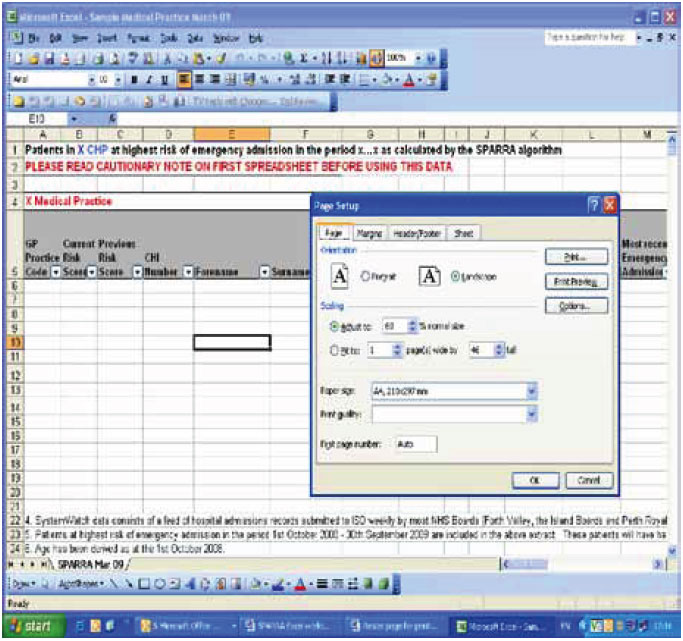This screenshot has width=683, height=641.
Task: Click the Page Setup help question-mark icon
Action: click(x=593, y=205)
